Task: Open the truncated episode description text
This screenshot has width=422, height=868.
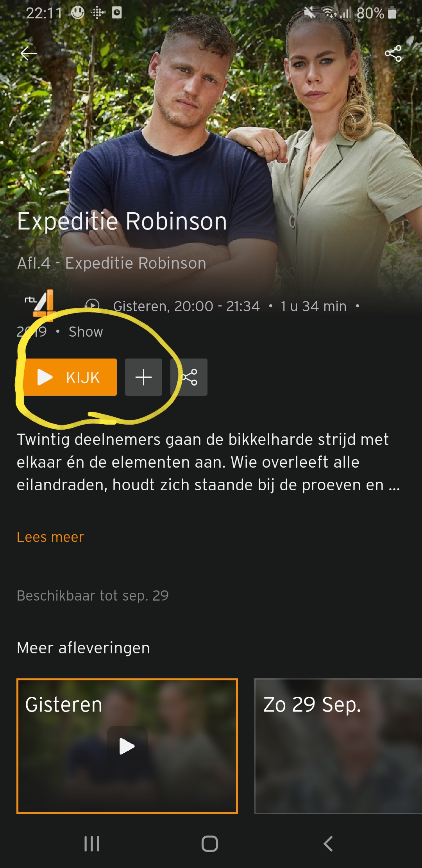Action: pos(208,462)
